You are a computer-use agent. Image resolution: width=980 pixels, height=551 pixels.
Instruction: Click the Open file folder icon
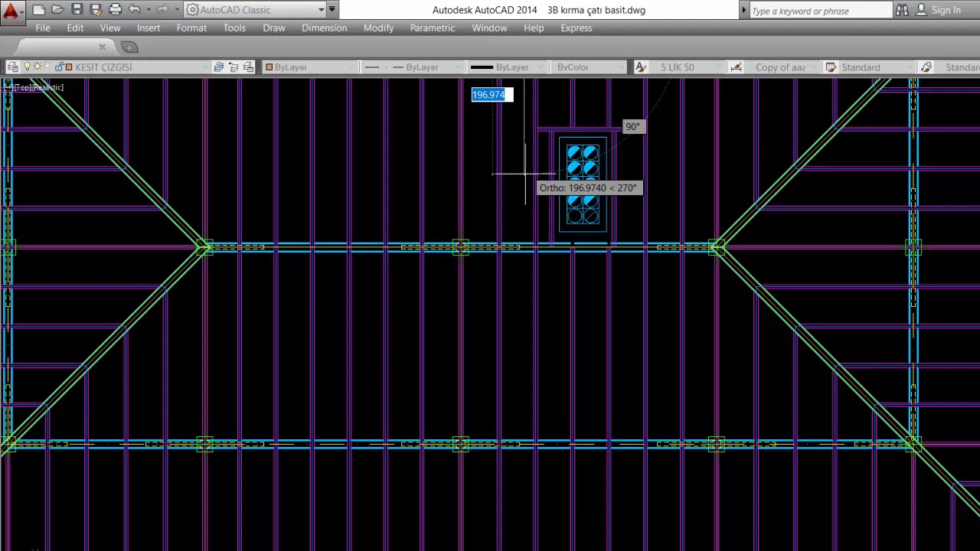57,10
